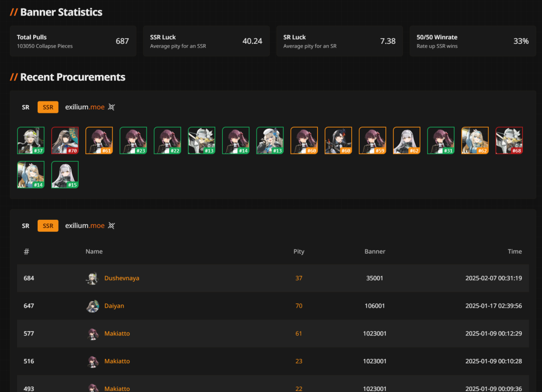Click Makiatto's avatar icon in row 577
The height and width of the screenshot is (392, 542).
point(92,334)
